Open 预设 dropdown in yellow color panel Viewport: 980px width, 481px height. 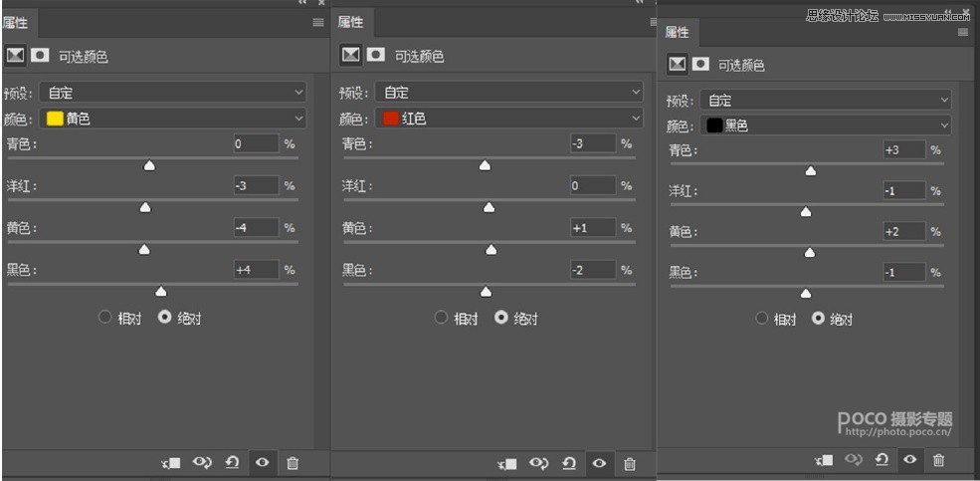coord(173,93)
